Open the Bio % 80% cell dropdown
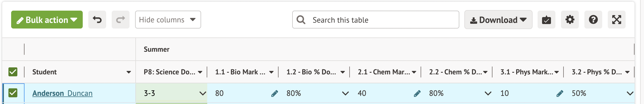This screenshot has height=104, width=644. (345, 93)
